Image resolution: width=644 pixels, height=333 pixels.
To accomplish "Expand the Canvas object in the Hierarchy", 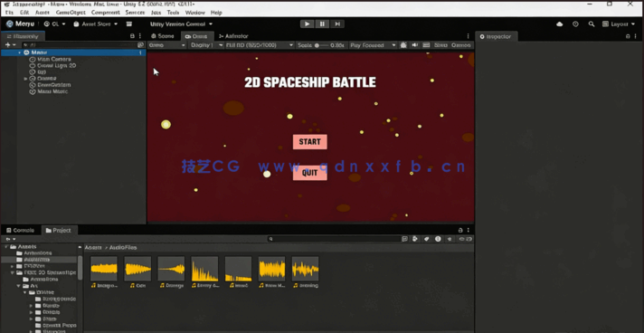I will tap(25, 79).
